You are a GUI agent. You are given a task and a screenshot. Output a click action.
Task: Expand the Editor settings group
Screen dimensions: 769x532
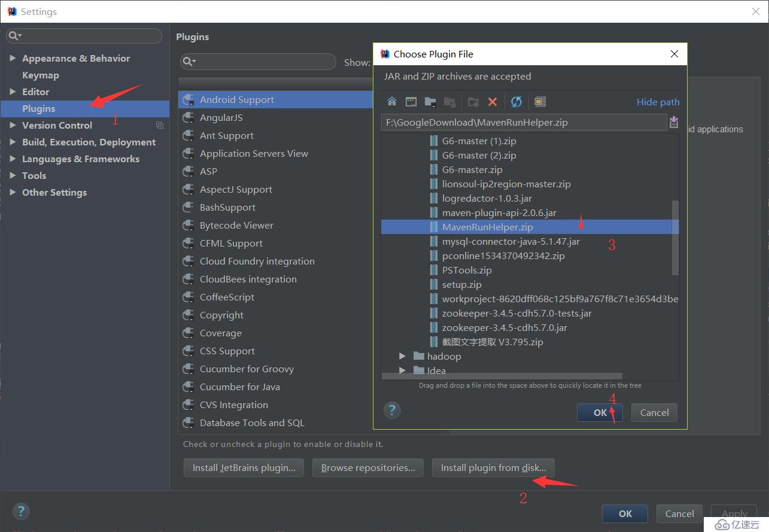pos(13,92)
